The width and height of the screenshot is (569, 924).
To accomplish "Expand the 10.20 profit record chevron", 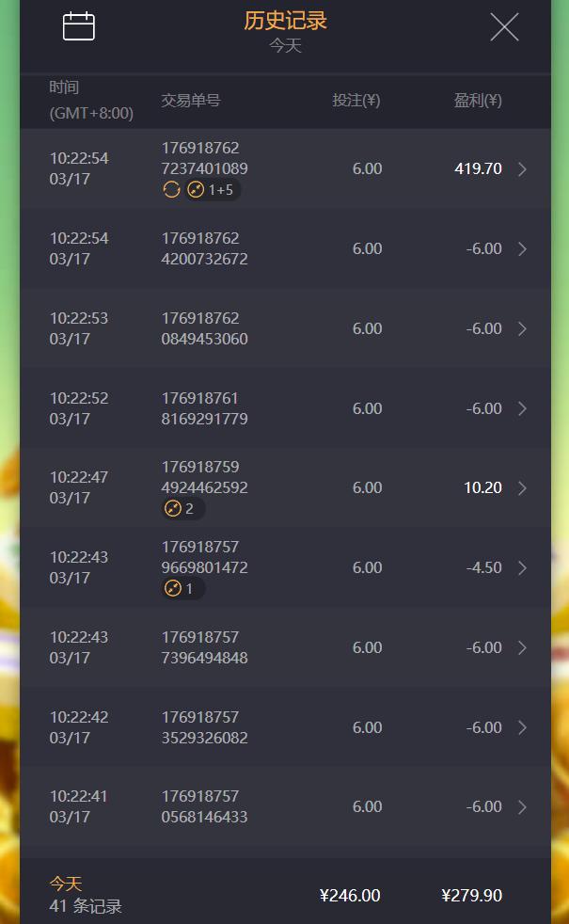I will tap(522, 488).
